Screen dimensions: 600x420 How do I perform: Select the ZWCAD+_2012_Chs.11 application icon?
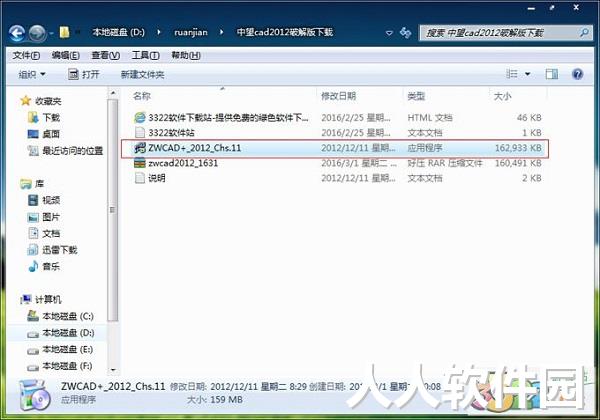point(140,148)
